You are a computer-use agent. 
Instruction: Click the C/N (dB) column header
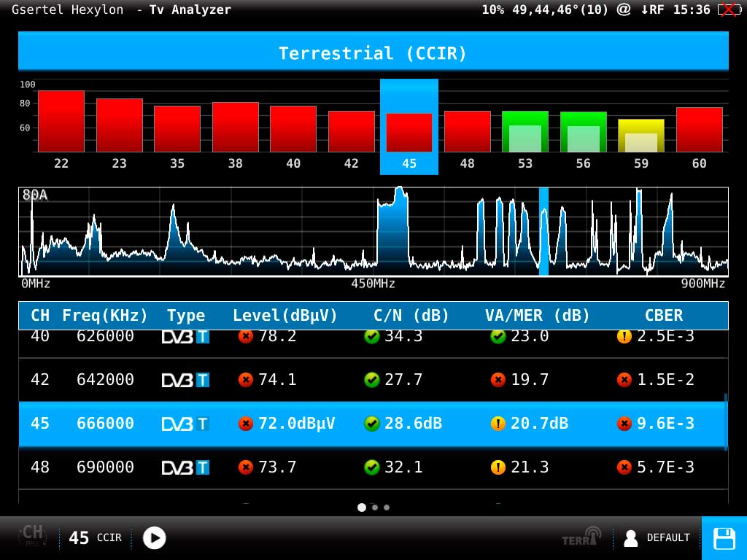[x=411, y=315]
